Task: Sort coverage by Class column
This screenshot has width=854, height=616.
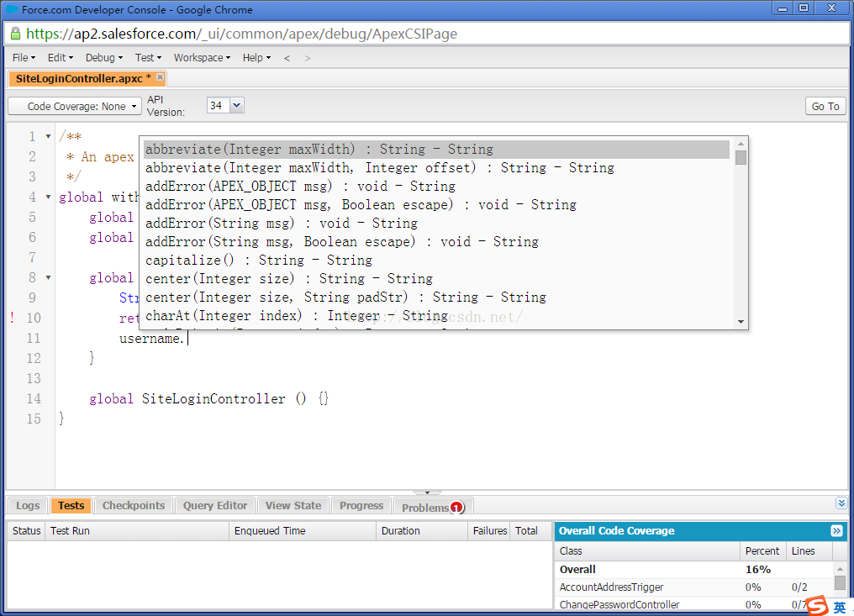Action: click(647, 551)
